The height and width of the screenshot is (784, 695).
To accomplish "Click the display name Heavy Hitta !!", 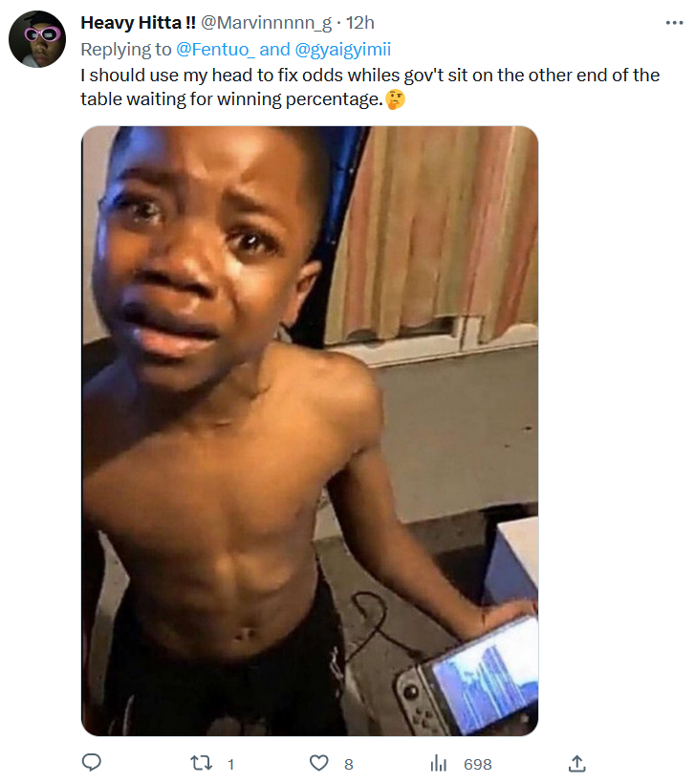I will pos(138,23).
